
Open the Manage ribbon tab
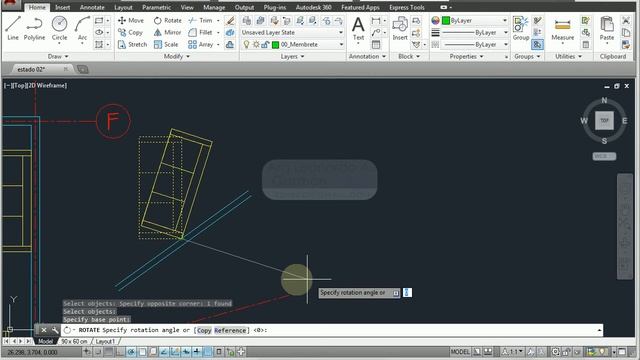[x=214, y=7]
